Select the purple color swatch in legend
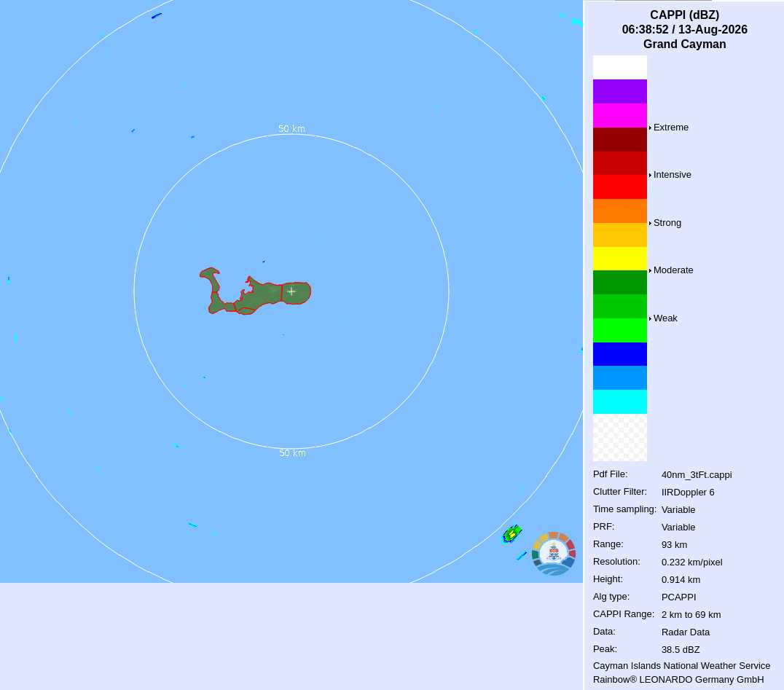The height and width of the screenshot is (690, 784). (620, 92)
